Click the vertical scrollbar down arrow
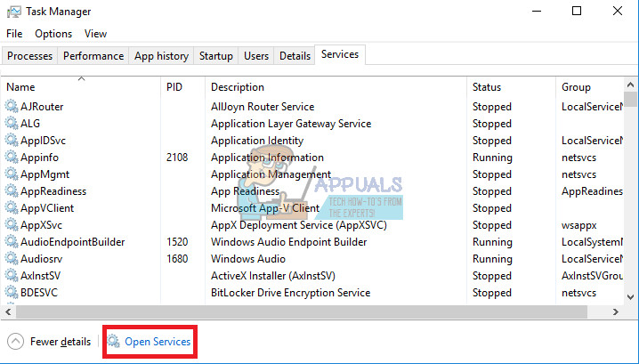The height and width of the screenshot is (364, 639). point(630,297)
